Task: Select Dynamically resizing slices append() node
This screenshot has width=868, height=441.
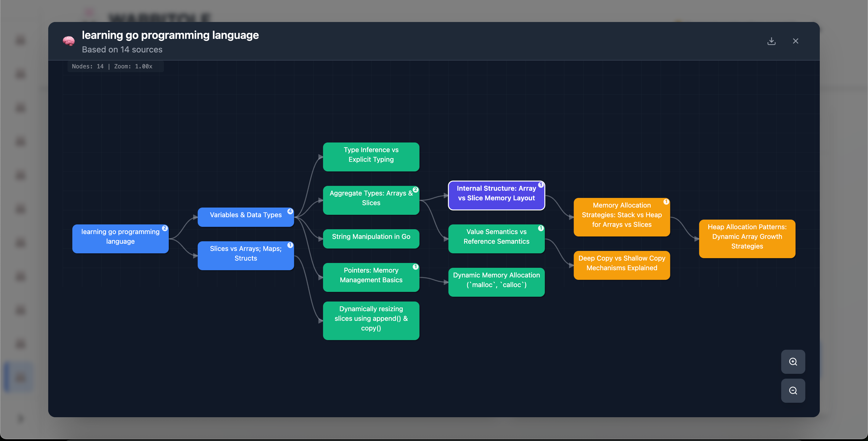Action: click(x=371, y=321)
